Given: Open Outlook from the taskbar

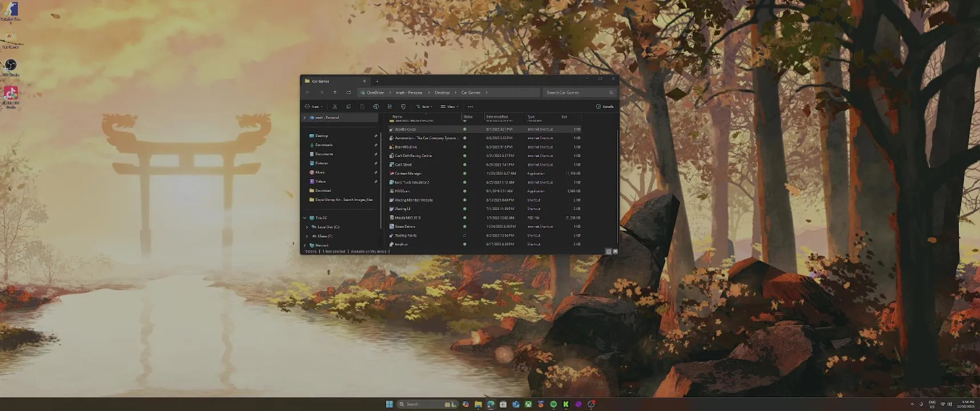Looking at the screenshot, I should 516,404.
